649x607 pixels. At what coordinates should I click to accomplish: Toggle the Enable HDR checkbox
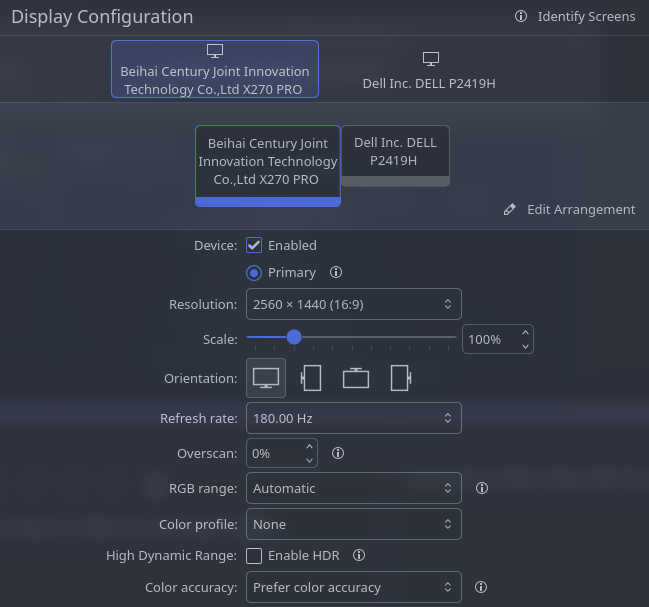[254, 555]
